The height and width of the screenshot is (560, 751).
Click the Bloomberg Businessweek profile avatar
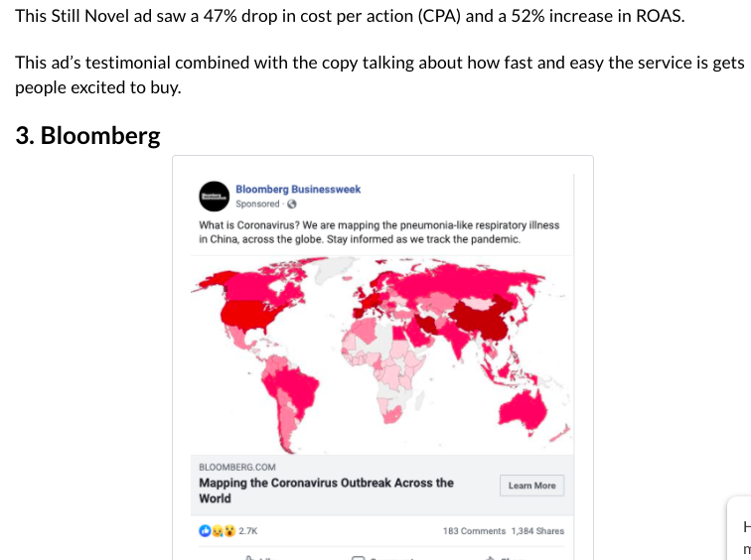click(213, 196)
